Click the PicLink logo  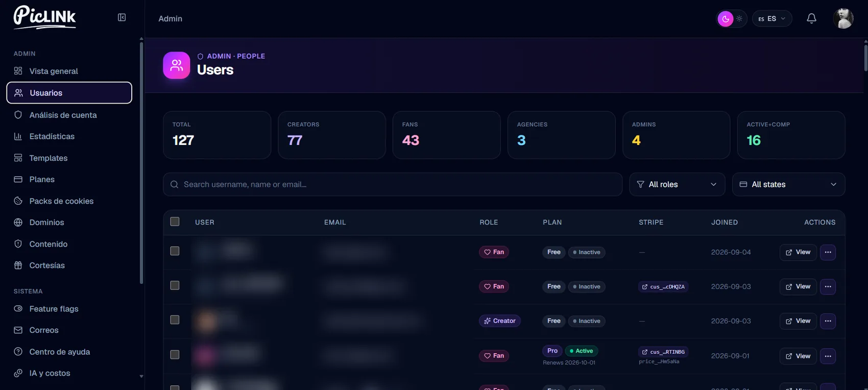[x=45, y=17]
